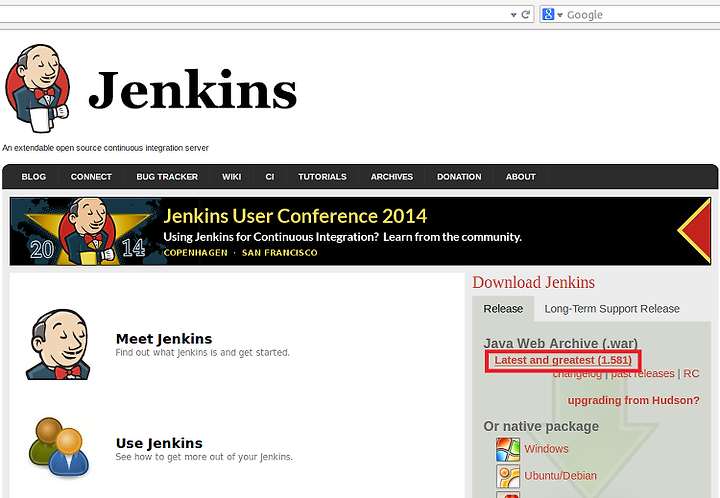Go to the DONATION page

click(459, 177)
